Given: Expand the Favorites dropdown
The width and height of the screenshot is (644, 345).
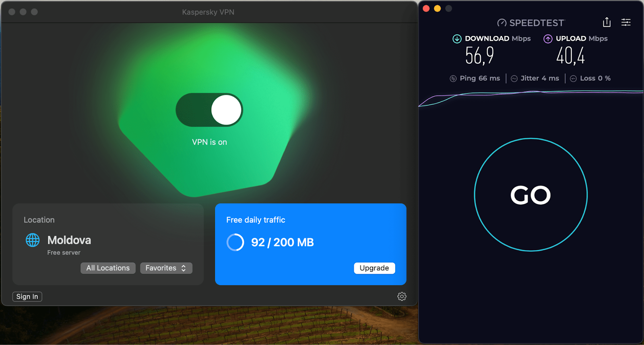Looking at the screenshot, I should [166, 268].
